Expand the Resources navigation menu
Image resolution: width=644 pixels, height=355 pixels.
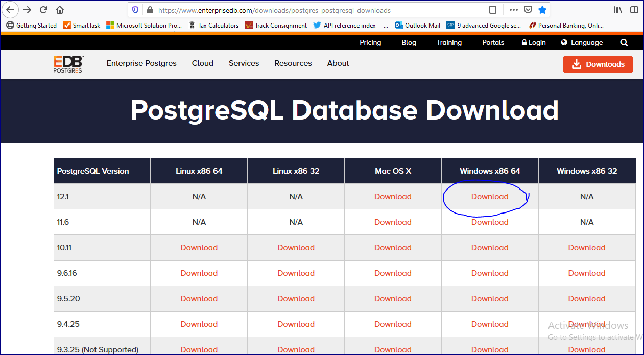[293, 63]
